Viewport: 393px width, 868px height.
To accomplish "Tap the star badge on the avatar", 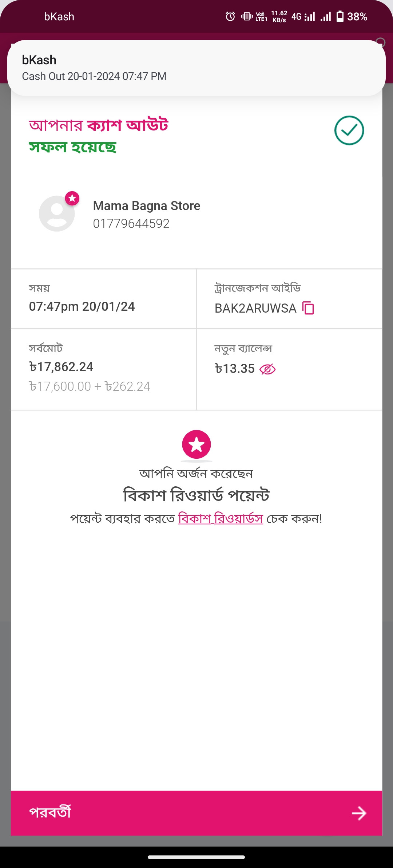I will click(72, 198).
